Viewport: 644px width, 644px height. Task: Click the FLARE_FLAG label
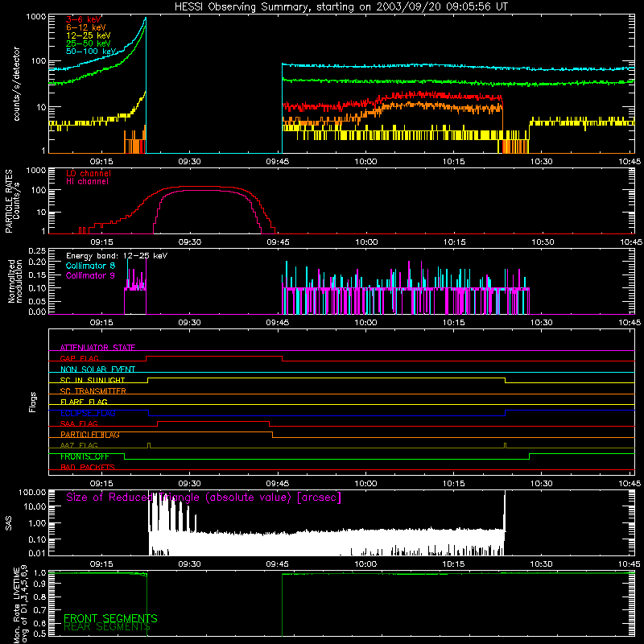click(84, 402)
